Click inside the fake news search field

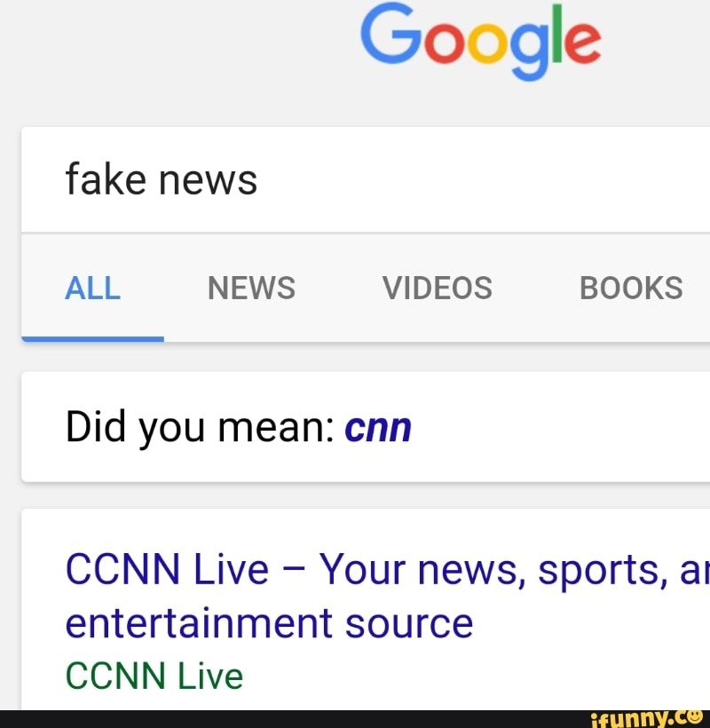[x=355, y=178]
